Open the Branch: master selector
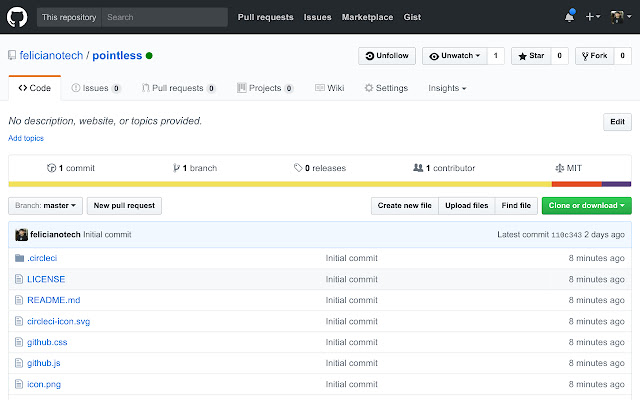This screenshot has height=400, width=640. (45, 206)
